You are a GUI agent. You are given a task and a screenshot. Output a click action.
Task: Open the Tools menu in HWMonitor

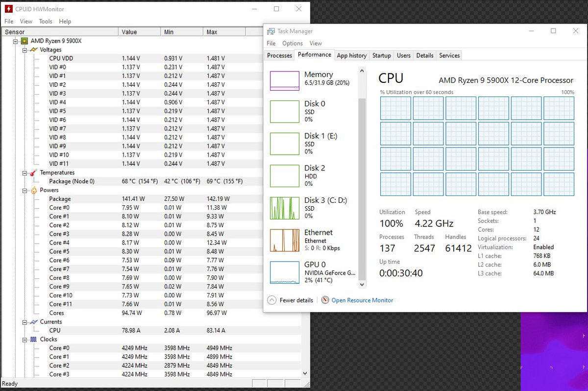46,22
